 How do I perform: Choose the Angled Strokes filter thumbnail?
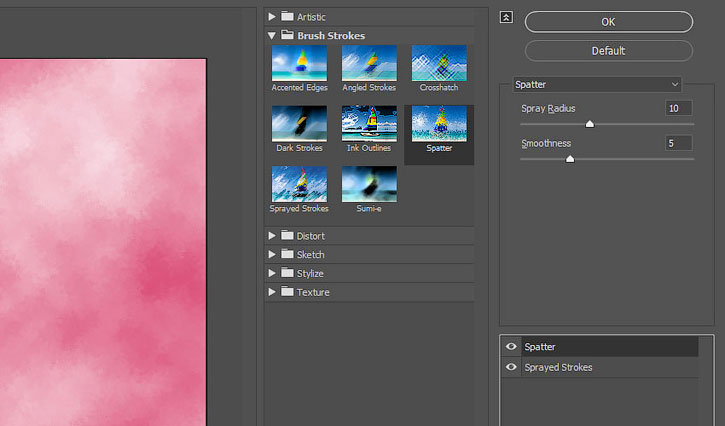pyautogui.click(x=369, y=63)
